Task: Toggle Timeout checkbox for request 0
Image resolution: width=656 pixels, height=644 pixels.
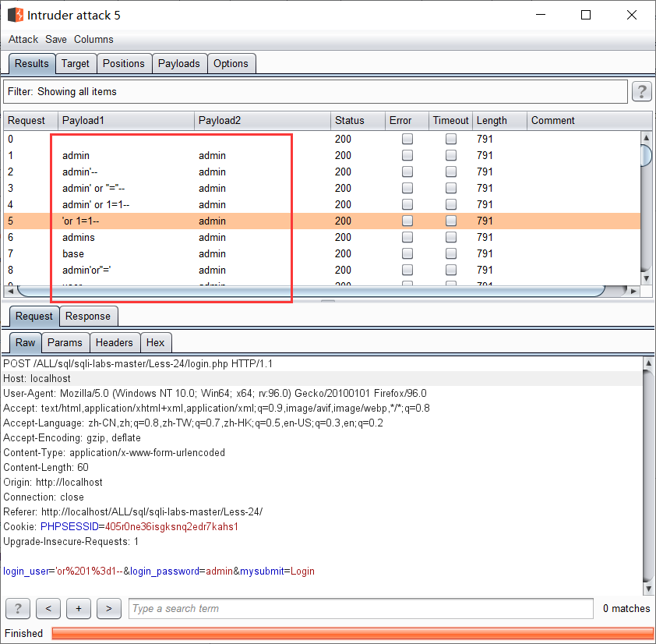Action: point(451,139)
